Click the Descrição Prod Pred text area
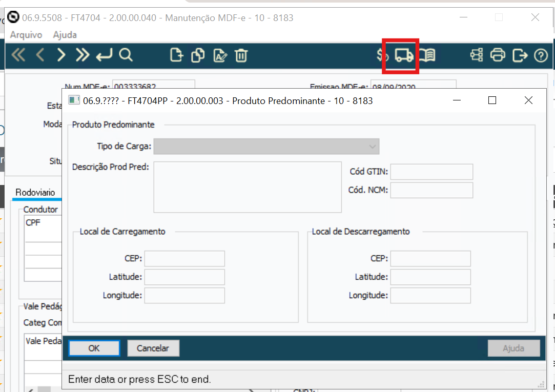 (248, 187)
